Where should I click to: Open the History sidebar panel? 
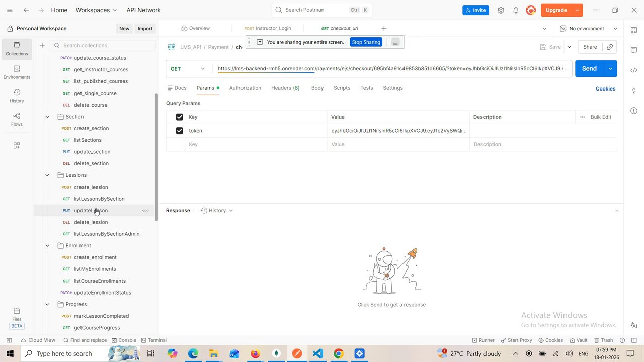(17, 96)
